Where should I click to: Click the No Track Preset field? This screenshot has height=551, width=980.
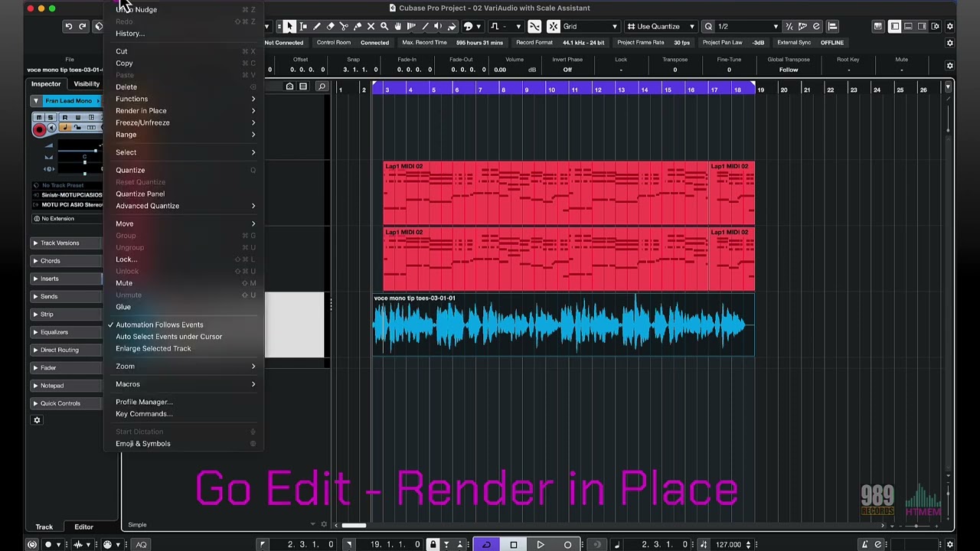(67, 185)
